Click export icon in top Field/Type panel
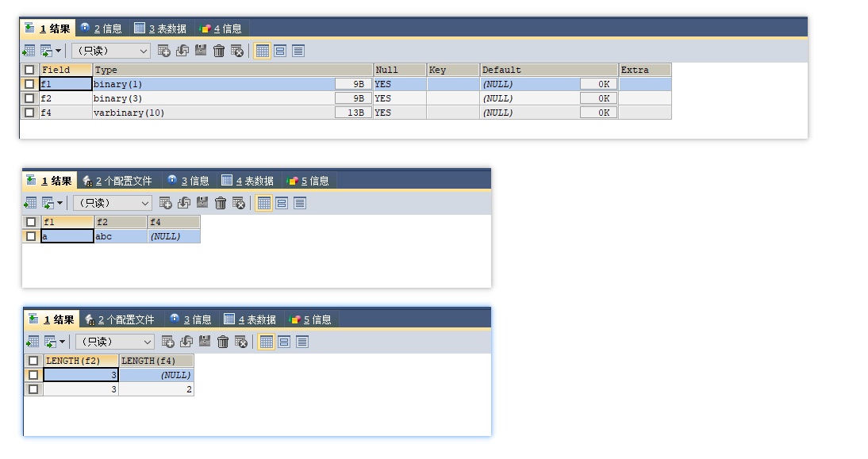Image resolution: width=868 pixels, height=459 pixels. pyautogui.click(x=29, y=51)
